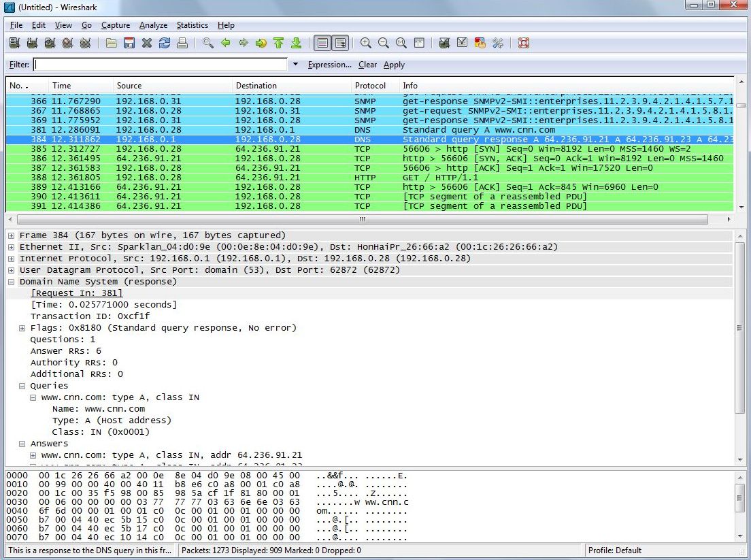Select Answer RRs: 6 line
The image size is (751, 560).
[x=65, y=351]
